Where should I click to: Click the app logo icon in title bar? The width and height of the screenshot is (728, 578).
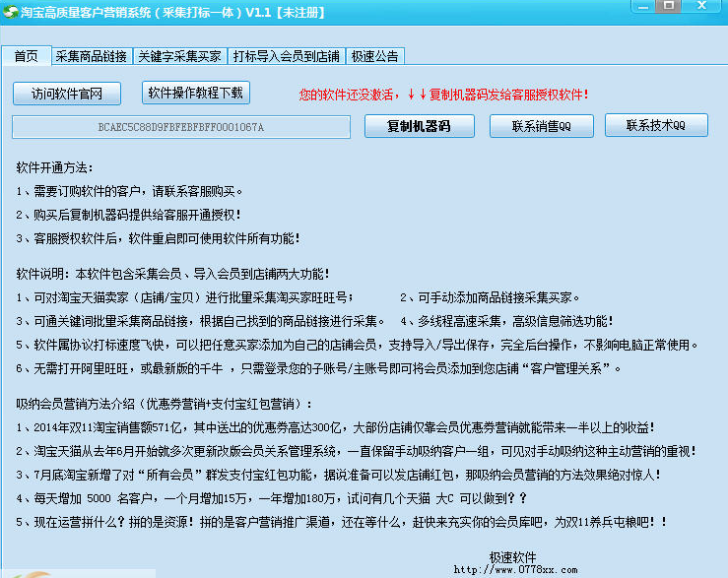10,12
